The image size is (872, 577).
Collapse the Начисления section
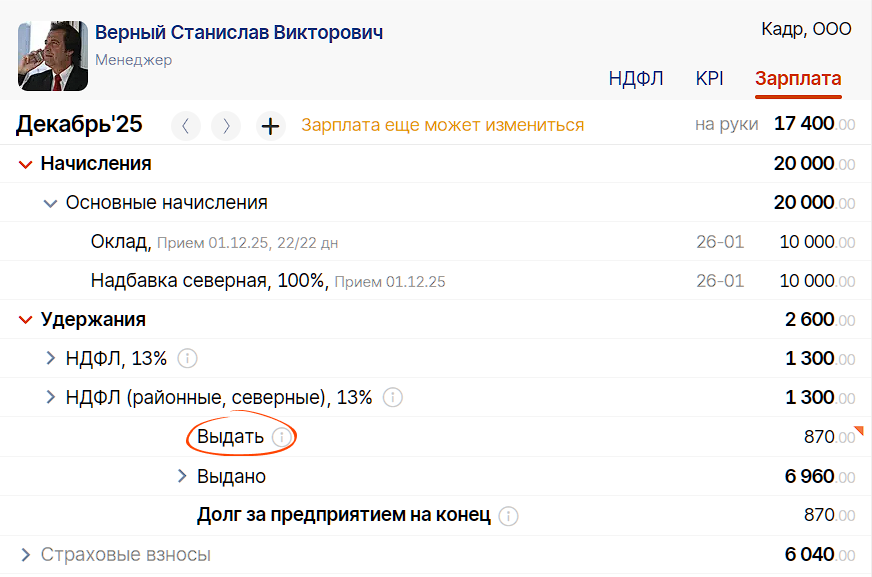tap(25, 165)
